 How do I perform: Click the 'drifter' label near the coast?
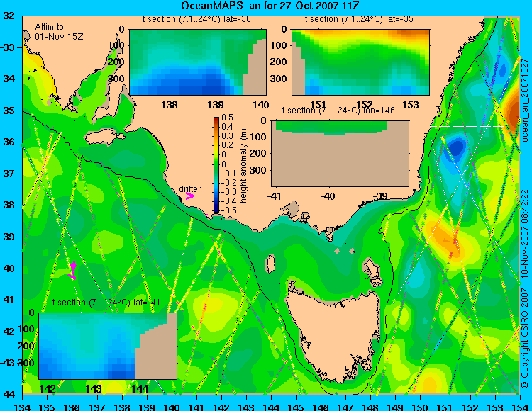coord(189,189)
